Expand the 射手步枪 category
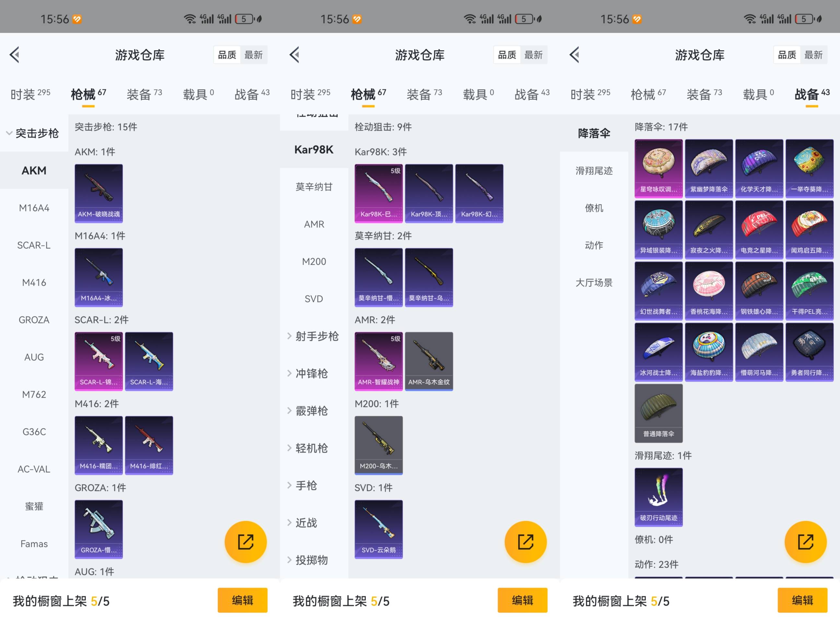Screen dimensions: 840x622 coord(313,336)
